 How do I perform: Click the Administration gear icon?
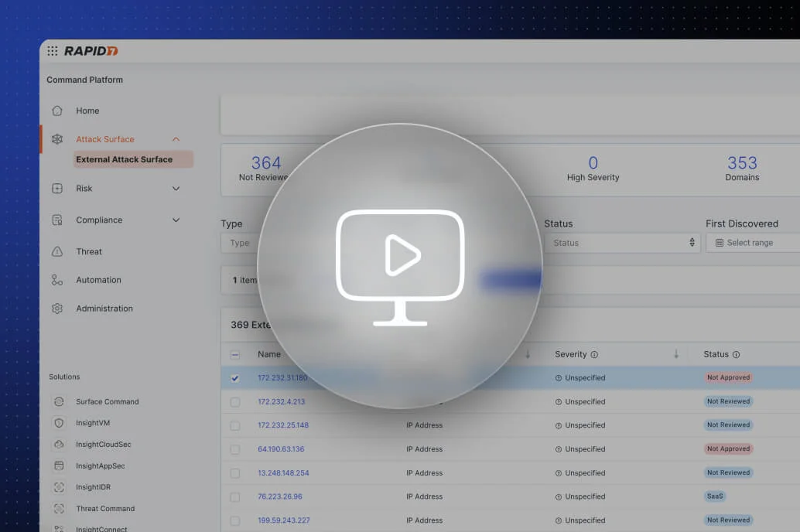57,309
